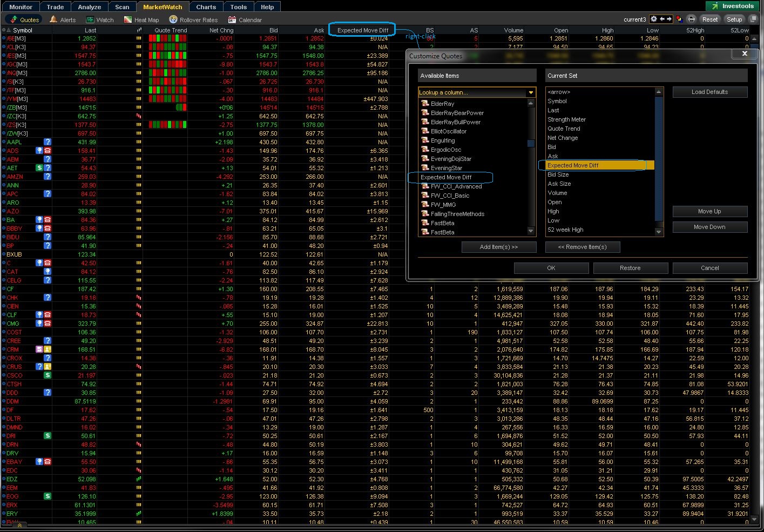Click the Current Set list up arrow

[x=659, y=92]
